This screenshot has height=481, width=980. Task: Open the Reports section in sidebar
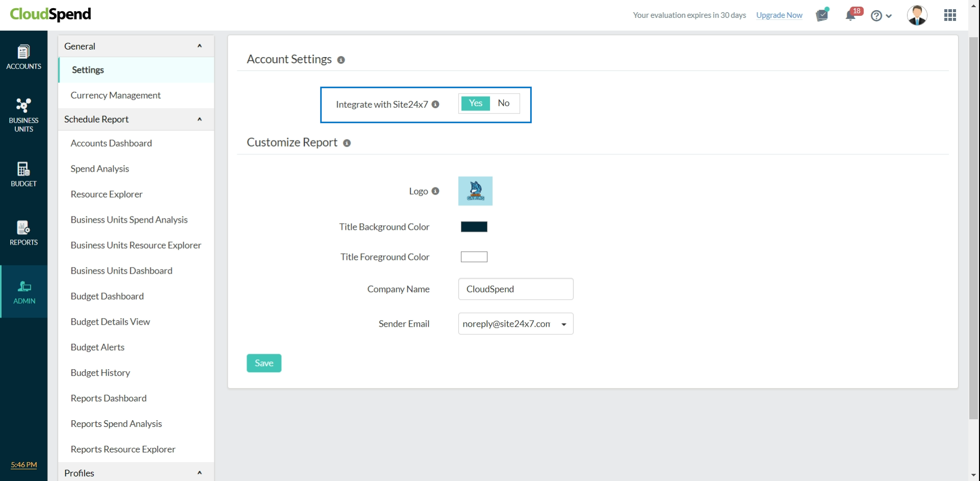23,233
